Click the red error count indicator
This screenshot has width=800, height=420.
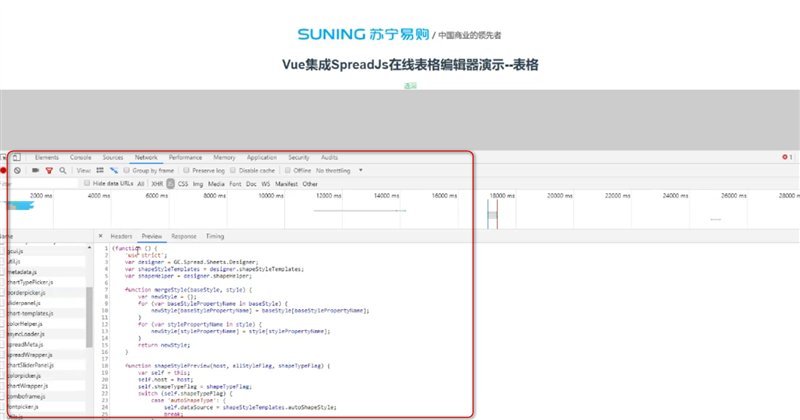(787, 158)
